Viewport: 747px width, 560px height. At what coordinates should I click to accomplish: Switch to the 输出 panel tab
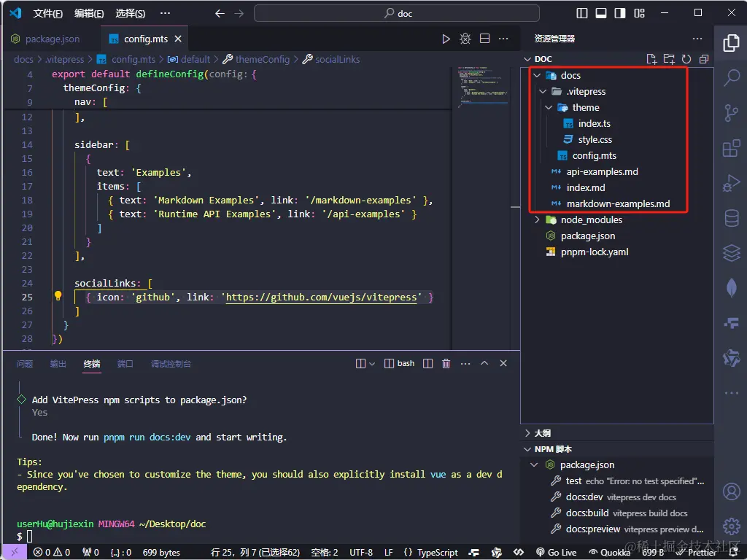(x=58, y=364)
